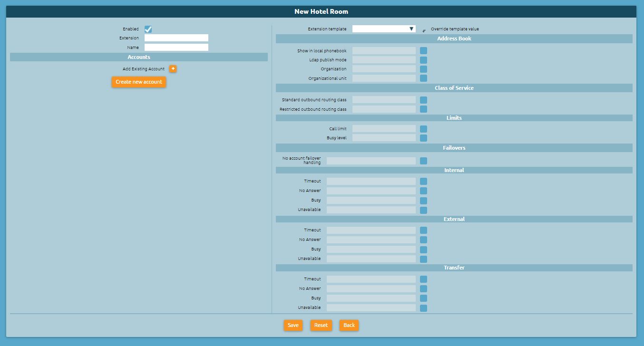
Task: Toggle override for Internal Busy
Action: pyautogui.click(x=423, y=201)
